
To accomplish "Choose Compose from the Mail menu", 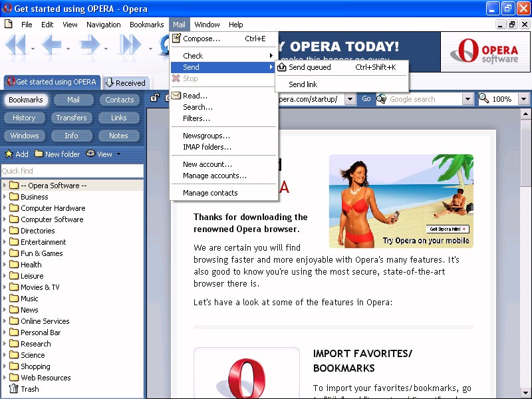I will pyautogui.click(x=201, y=39).
